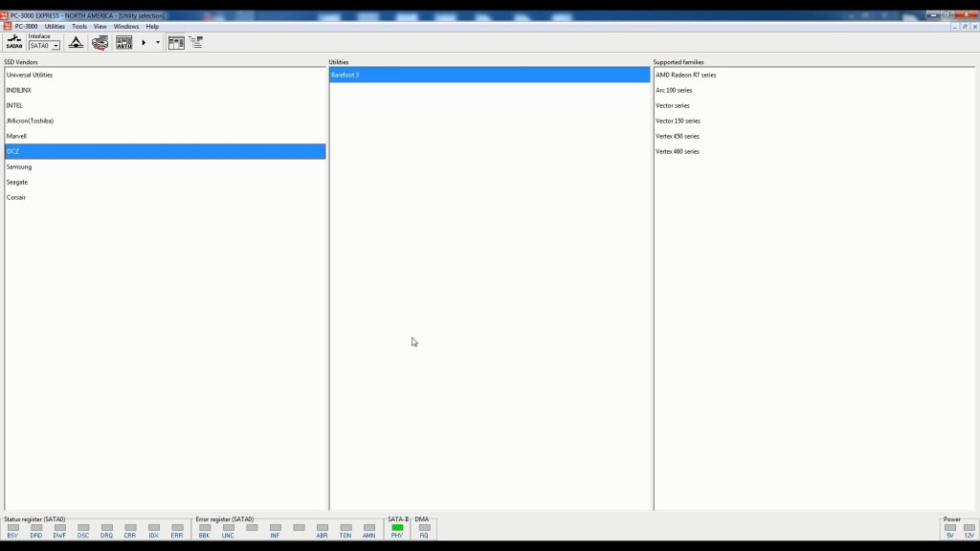Click the 5V power indicator
The width and height of the screenshot is (980, 551).
coord(950,528)
